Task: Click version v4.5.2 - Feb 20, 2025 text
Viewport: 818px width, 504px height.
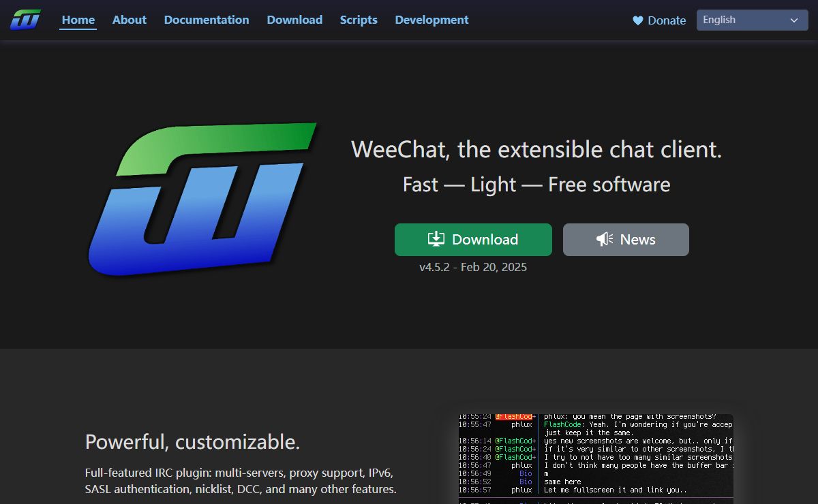Action: click(x=473, y=267)
